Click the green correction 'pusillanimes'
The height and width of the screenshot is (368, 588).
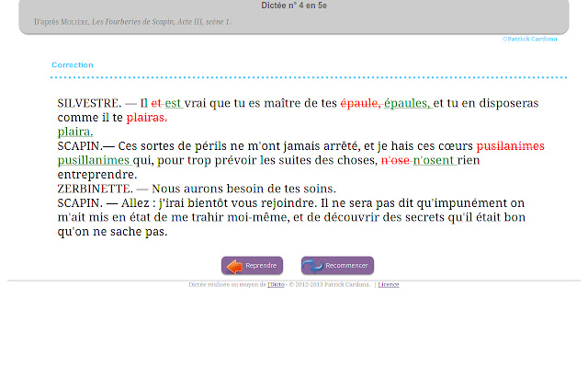point(93,160)
